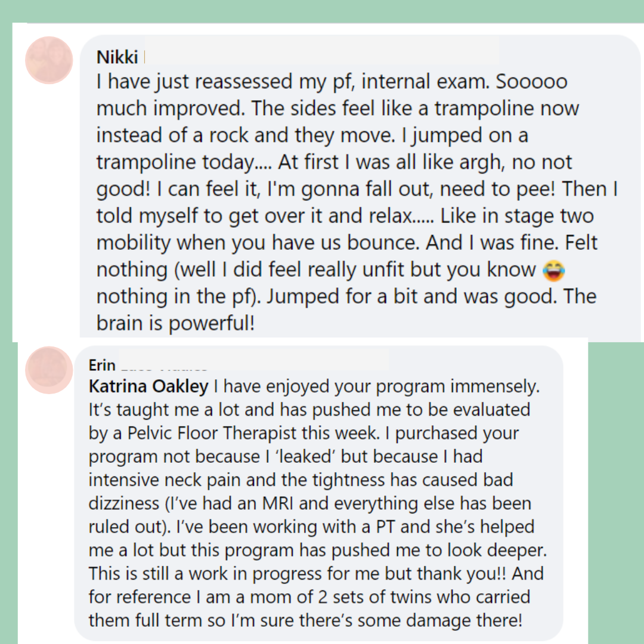The image size is (644, 644).
Task: Open Erin's profile via her name
Action: [102, 365]
